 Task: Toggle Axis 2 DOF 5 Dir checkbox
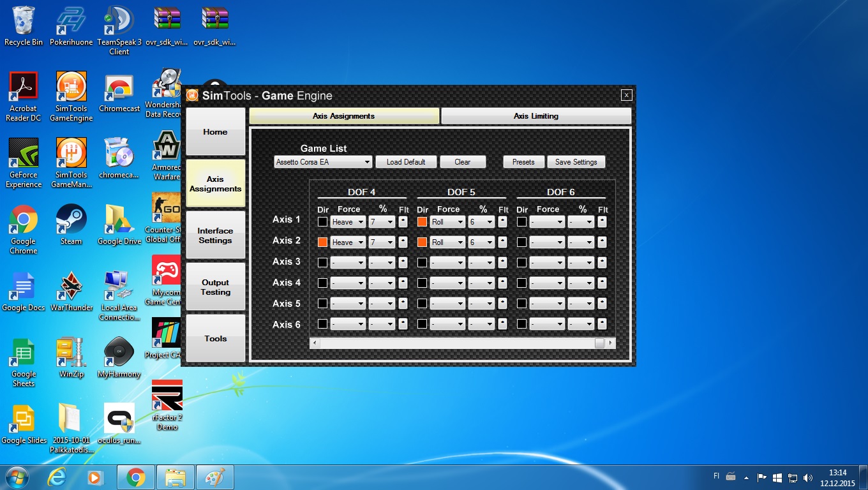coord(422,242)
